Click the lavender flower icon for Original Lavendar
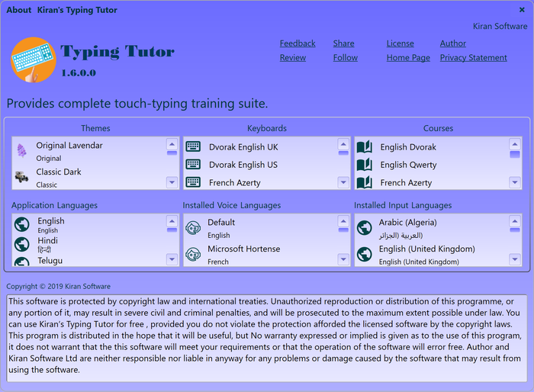The height and width of the screenshot is (392, 534). click(22, 151)
